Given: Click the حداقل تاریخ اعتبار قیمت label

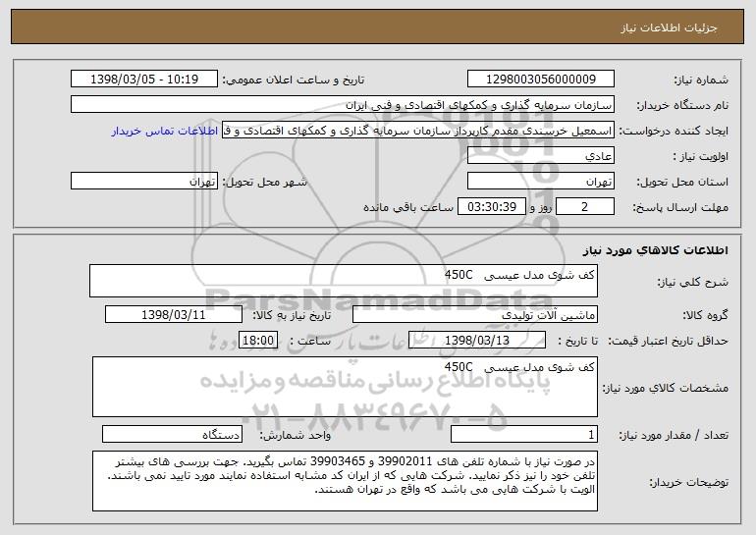Looking at the screenshot, I should click(x=668, y=341).
